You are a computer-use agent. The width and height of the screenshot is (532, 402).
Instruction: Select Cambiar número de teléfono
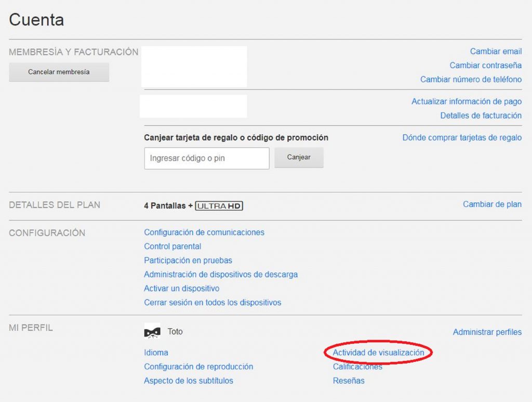point(471,80)
